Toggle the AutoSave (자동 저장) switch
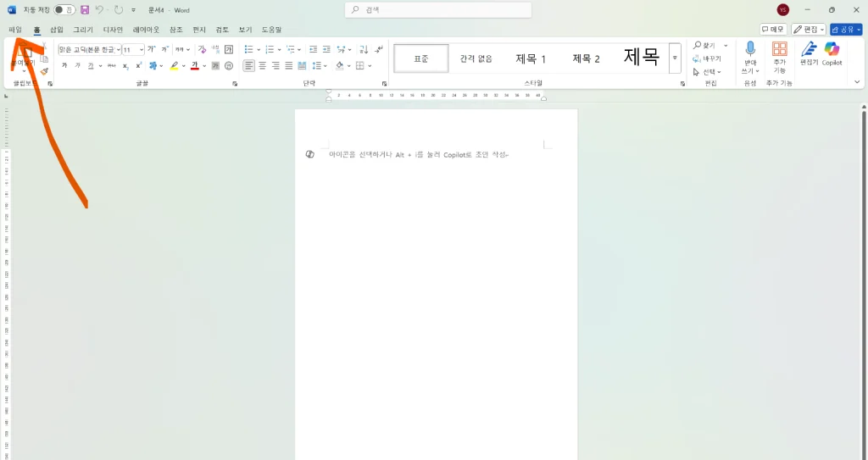Screen dimensions: 868x460 [64, 10]
